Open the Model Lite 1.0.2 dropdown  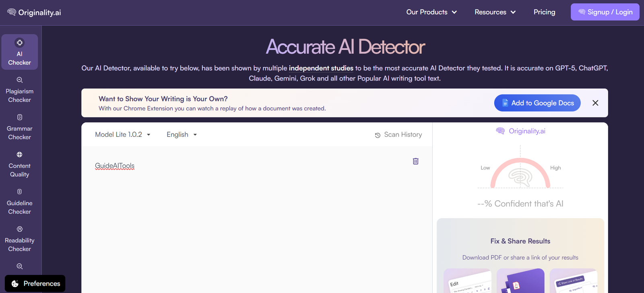click(123, 134)
